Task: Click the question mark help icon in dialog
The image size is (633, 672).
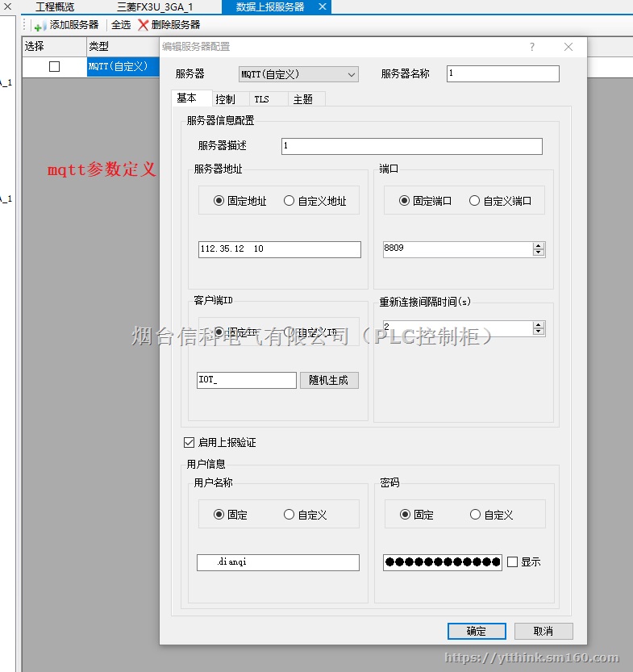Action: click(x=532, y=47)
